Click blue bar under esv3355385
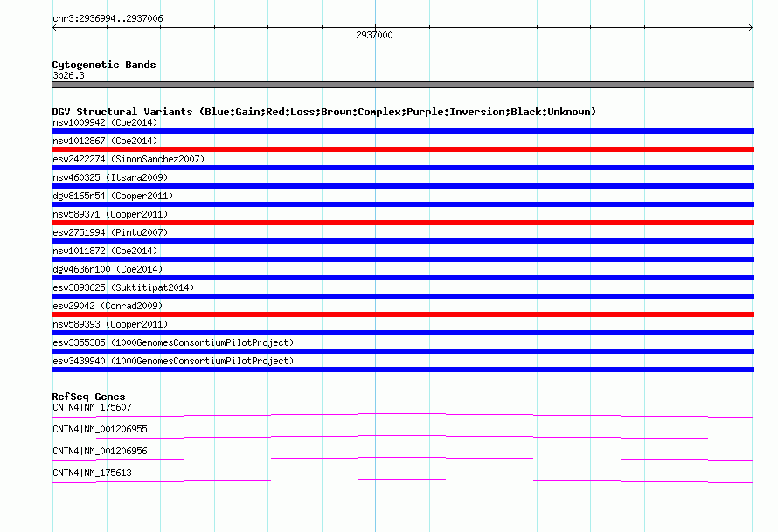This screenshot has height=532, width=778. tap(402, 351)
